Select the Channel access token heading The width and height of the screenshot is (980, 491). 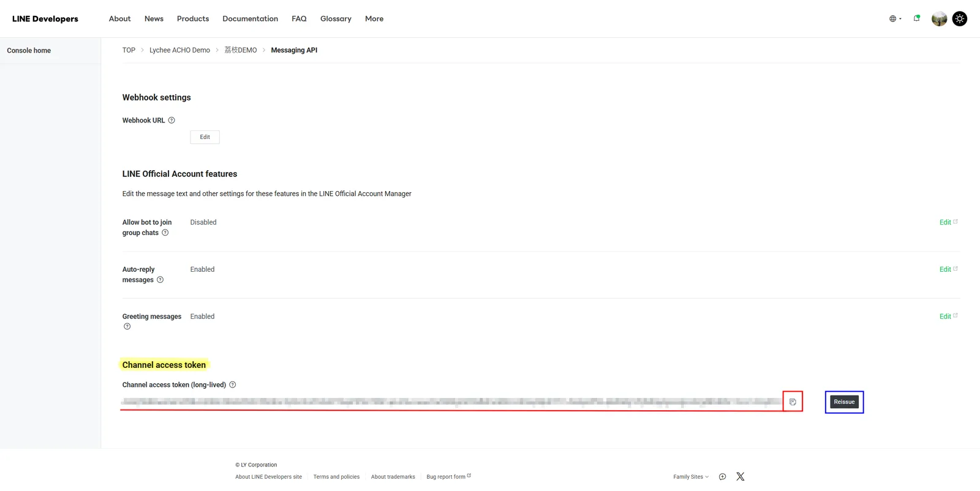click(x=164, y=365)
